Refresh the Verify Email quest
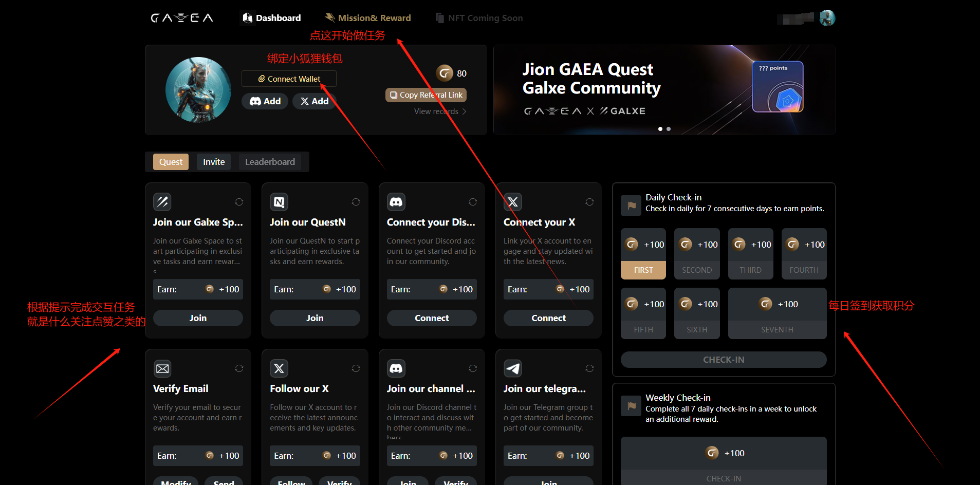The height and width of the screenshot is (485, 980). pos(239,368)
